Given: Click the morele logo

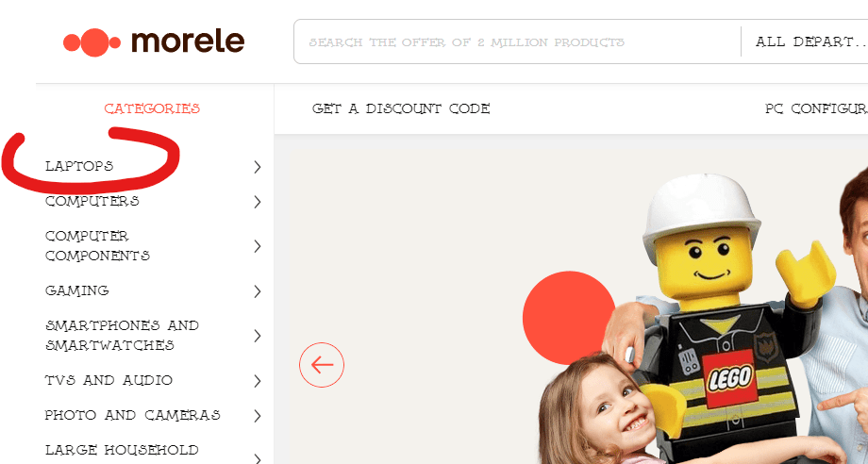Looking at the screenshot, I should tap(154, 42).
